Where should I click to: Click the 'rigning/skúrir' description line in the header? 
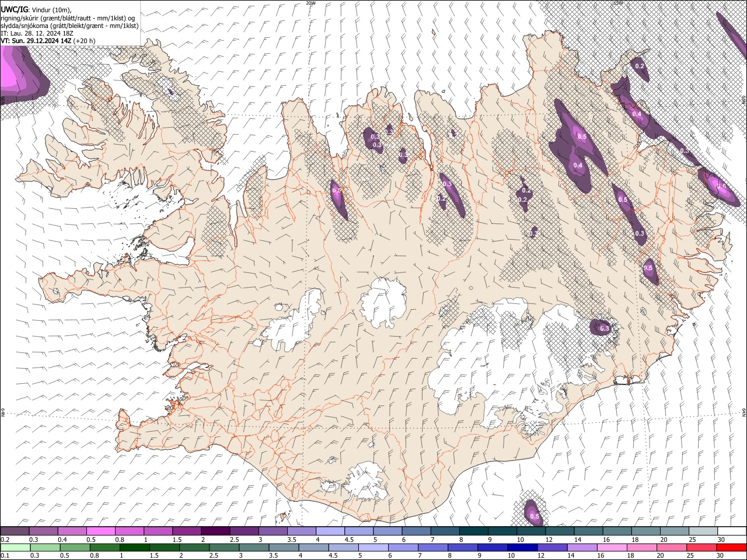68,17
